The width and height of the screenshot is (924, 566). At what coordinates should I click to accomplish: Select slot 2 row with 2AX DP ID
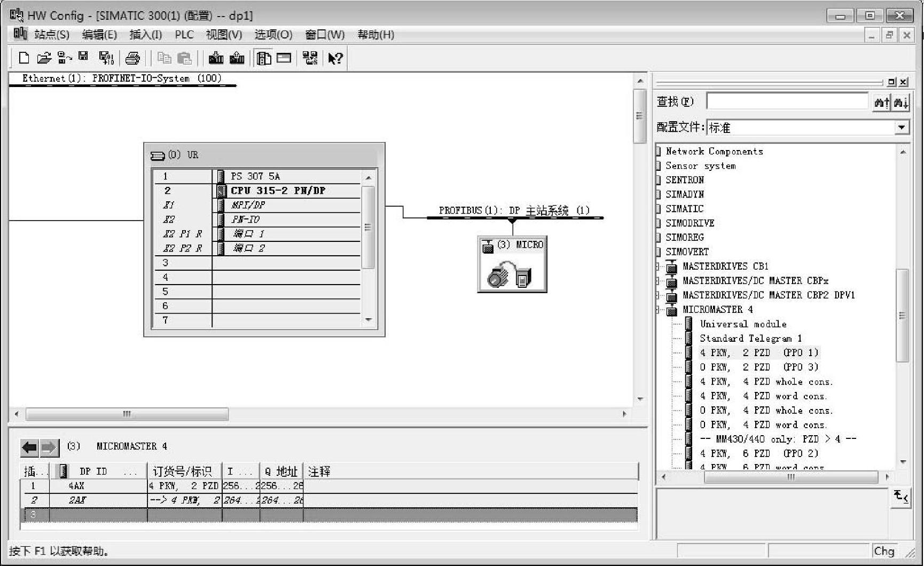(329, 500)
